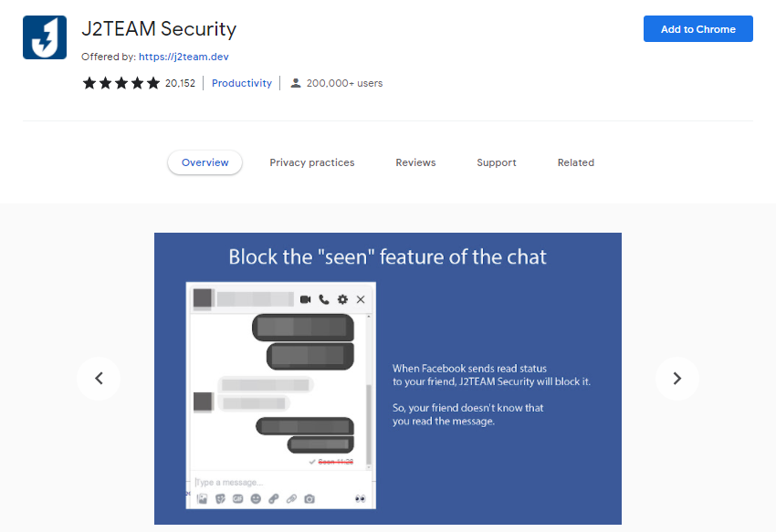Click the eyes emoji icon in chat
The height and width of the screenshot is (532, 776).
point(360,498)
